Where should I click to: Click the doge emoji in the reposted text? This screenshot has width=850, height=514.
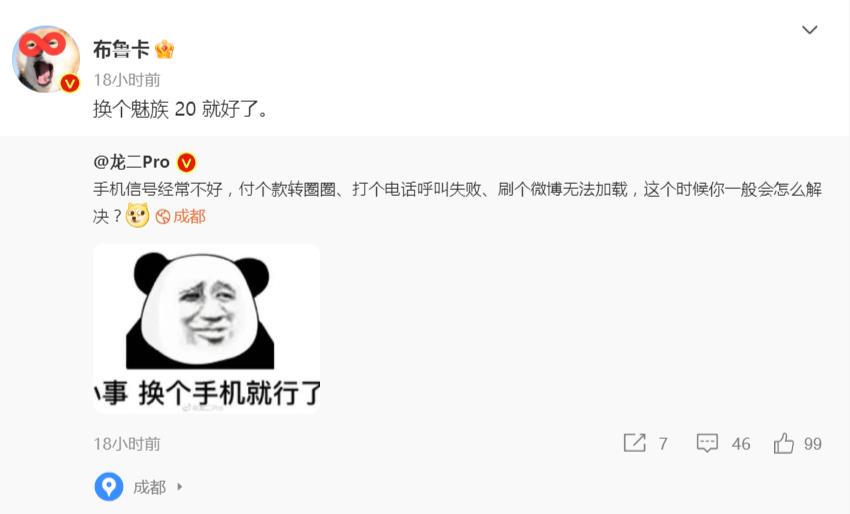(138, 215)
